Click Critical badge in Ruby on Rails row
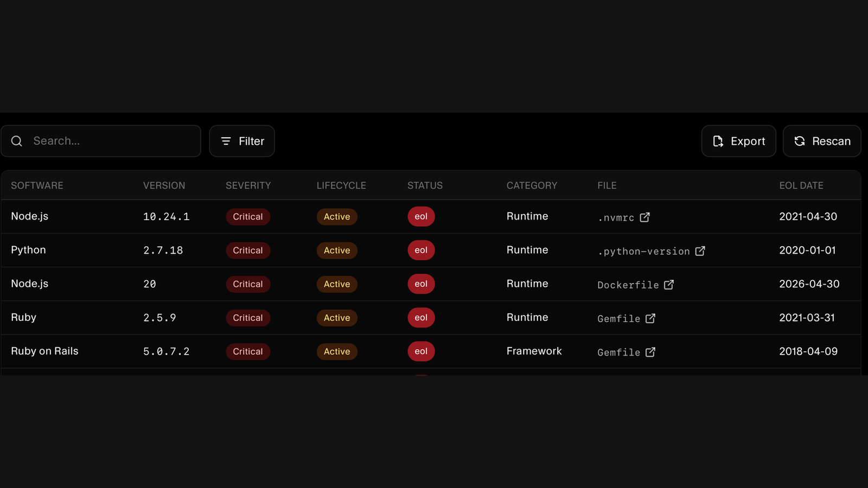 tap(248, 351)
